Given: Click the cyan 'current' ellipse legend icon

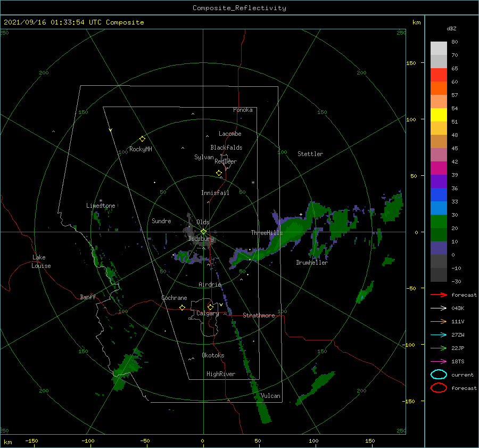Looking at the screenshot, I should point(439,374).
